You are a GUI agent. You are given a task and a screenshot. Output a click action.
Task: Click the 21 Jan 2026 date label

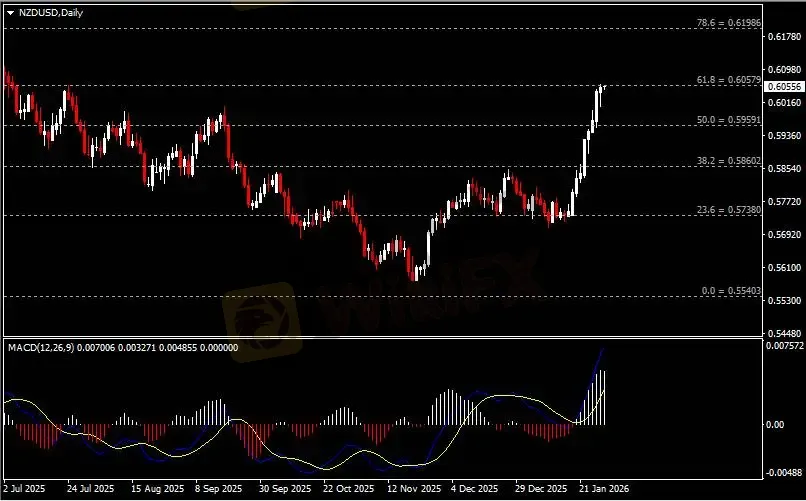coord(603,488)
